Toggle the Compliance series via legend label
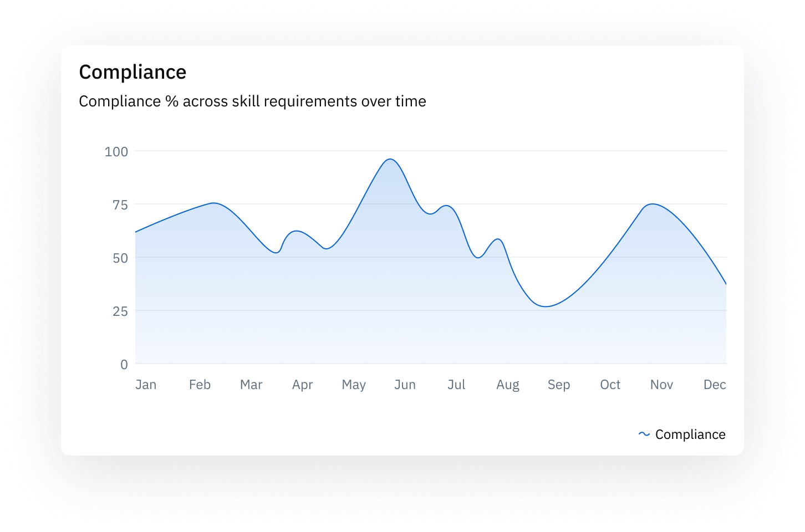 pos(690,434)
